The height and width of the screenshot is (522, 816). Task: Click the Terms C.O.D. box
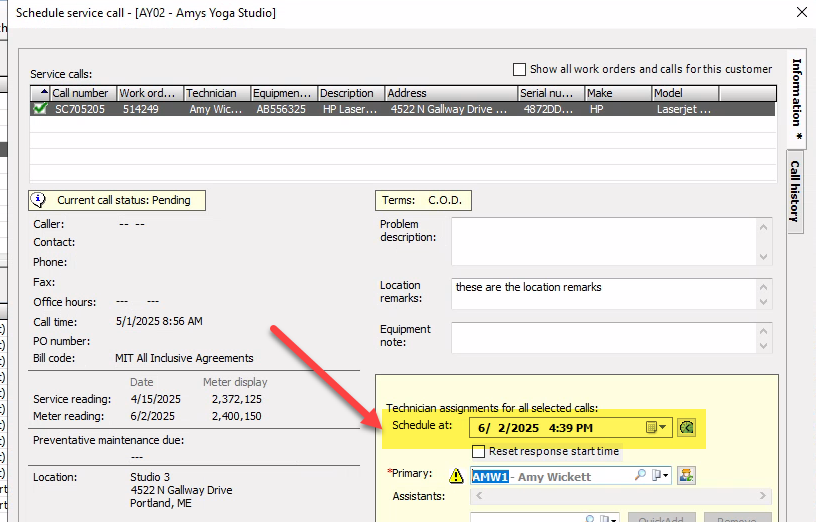(x=423, y=200)
